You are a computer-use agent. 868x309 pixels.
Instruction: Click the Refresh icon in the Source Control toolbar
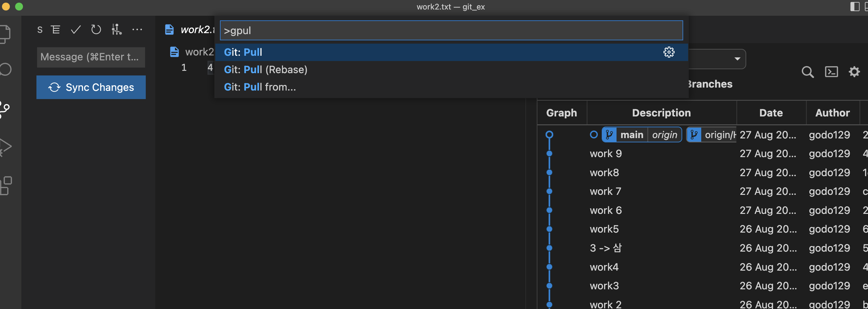96,30
